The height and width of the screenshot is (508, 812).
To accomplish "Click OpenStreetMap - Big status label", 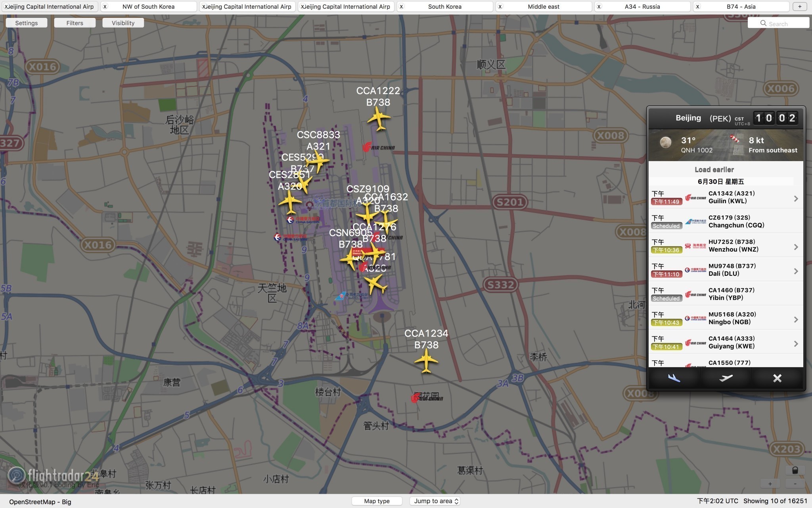I will click(x=40, y=502).
